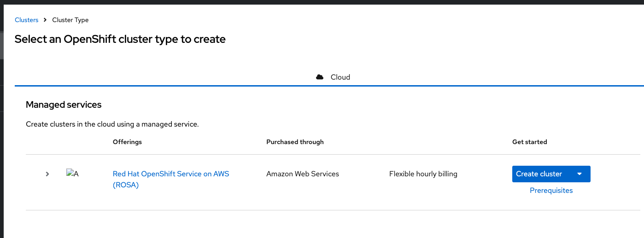
Task: Click the Flexible hourly billing text
Action: click(x=423, y=174)
